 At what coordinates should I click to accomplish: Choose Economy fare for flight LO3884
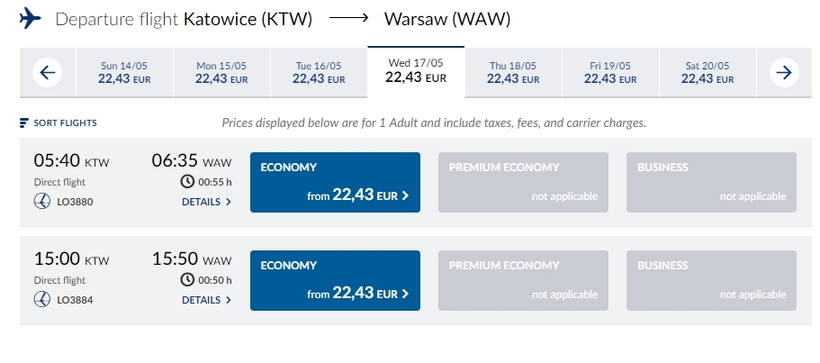[335, 280]
